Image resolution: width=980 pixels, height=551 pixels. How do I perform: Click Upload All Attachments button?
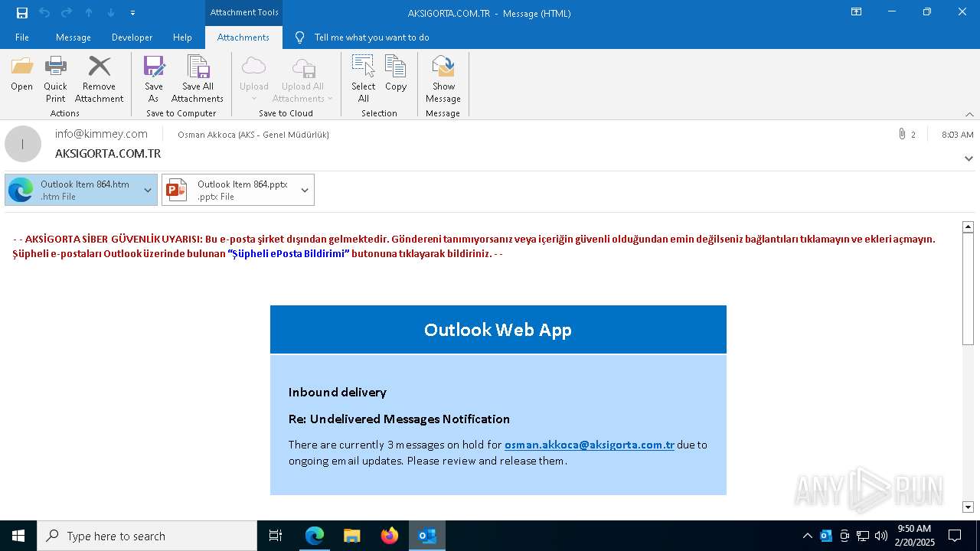(x=302, y=80)
